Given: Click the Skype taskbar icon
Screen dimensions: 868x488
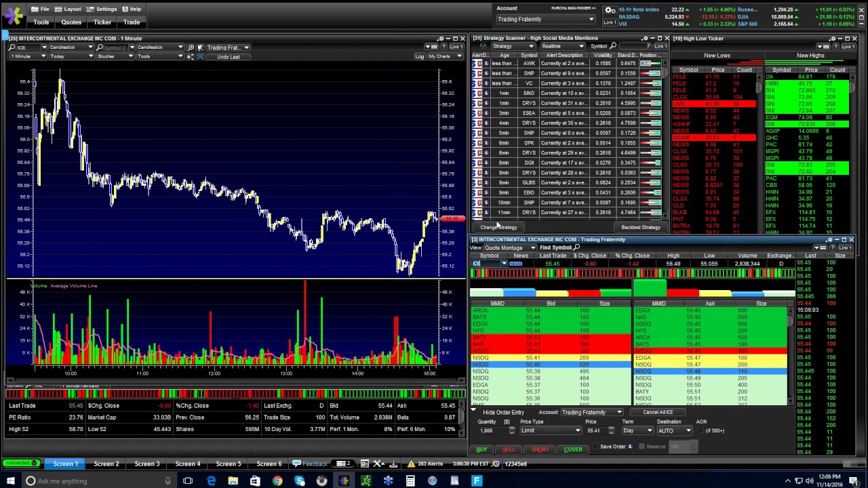Looking at the screenshot, I should tap(300, 481).
